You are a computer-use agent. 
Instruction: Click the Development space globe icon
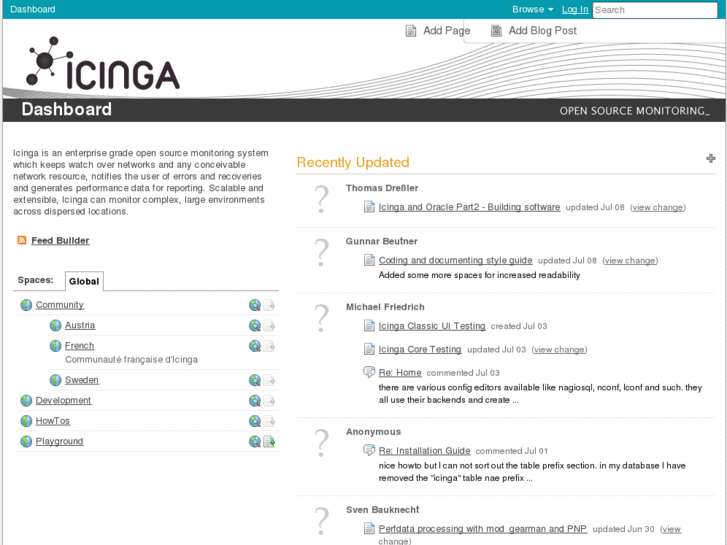[26, 400]
